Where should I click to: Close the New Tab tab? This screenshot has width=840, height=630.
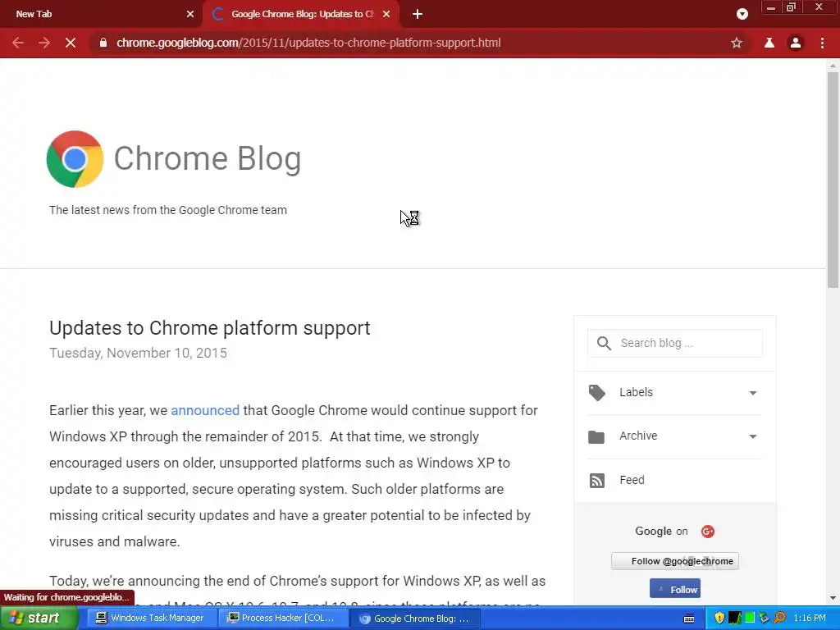tap(190, 14)
